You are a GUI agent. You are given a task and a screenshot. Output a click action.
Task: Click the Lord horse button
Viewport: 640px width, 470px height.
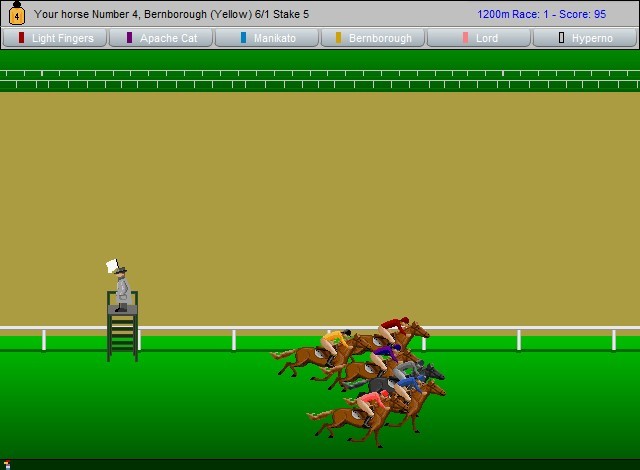click(x=478, y=38)
